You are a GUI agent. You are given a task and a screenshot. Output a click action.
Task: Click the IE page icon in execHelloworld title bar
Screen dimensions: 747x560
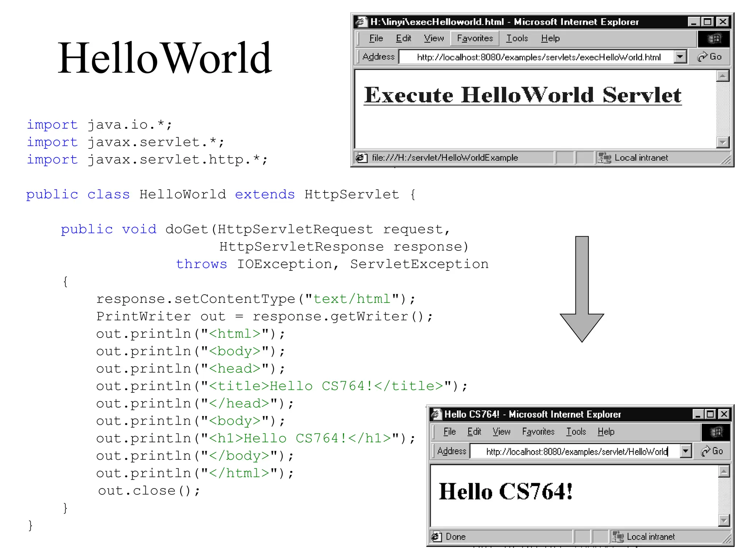361,22
